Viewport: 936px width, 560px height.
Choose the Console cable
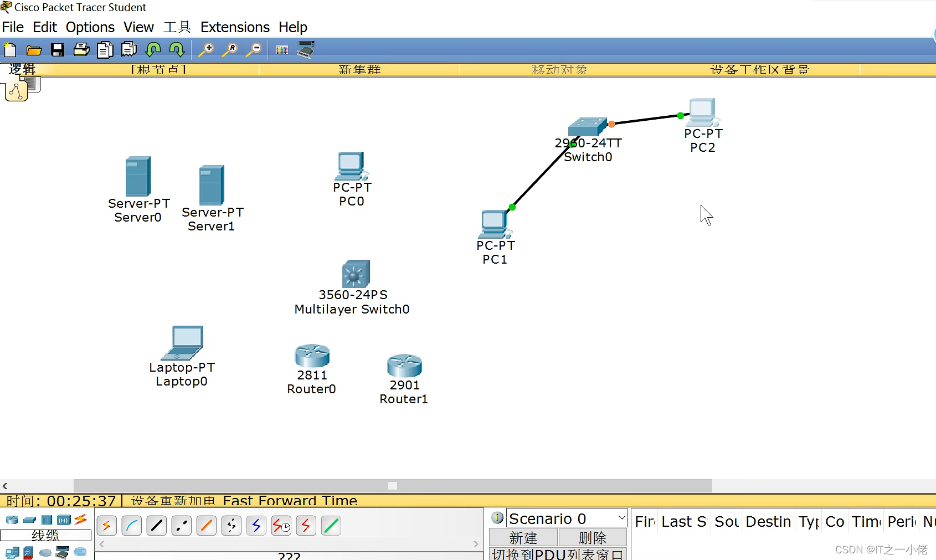point(132,525)
